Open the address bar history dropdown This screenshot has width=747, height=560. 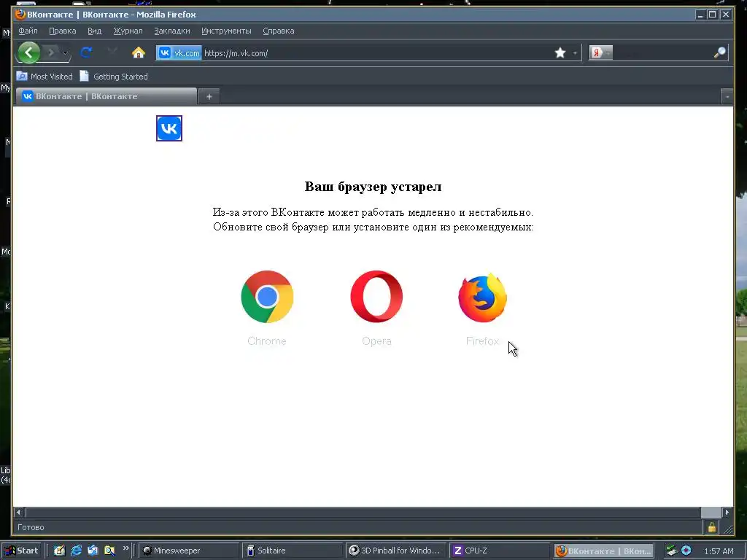point(575,53)
